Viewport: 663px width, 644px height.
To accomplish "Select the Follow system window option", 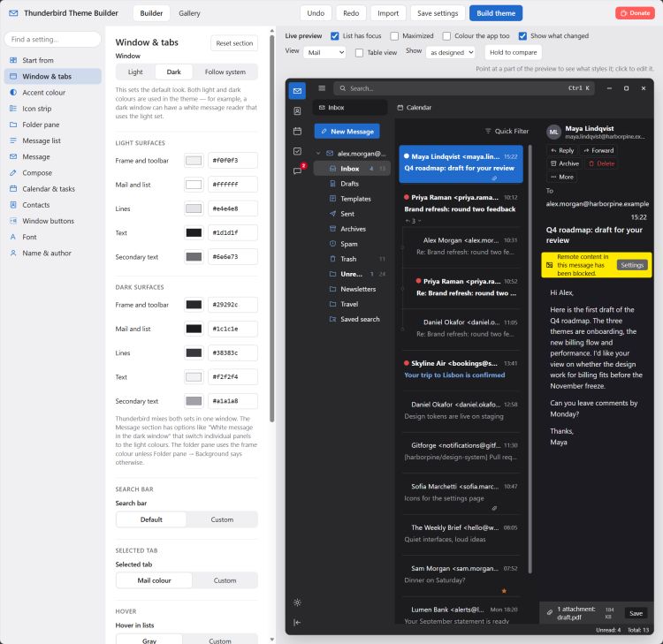I will coord(225,72).
